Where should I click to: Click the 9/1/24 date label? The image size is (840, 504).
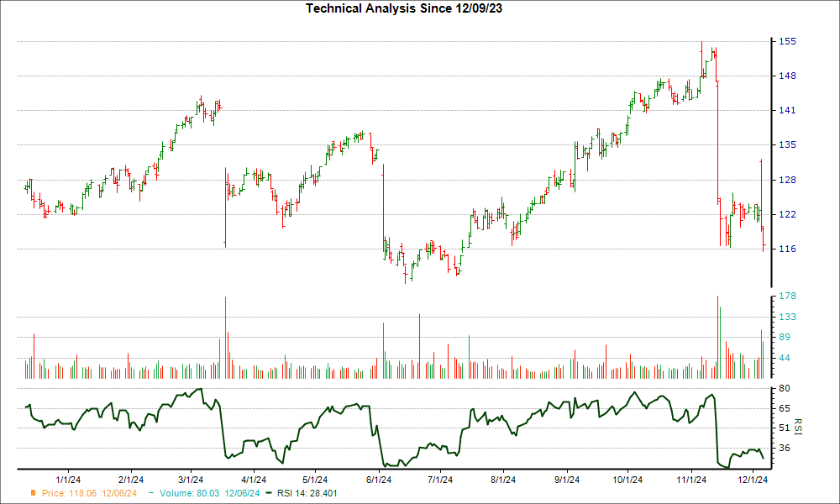pyautogui.click(x=567, y=480)
